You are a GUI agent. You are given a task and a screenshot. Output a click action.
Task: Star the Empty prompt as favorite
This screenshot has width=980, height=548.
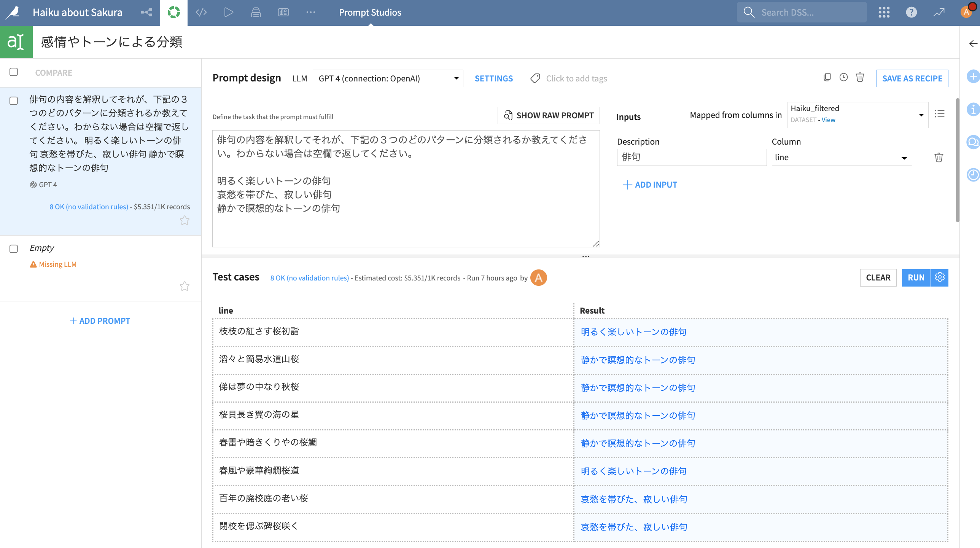click(x=185, y=286)
